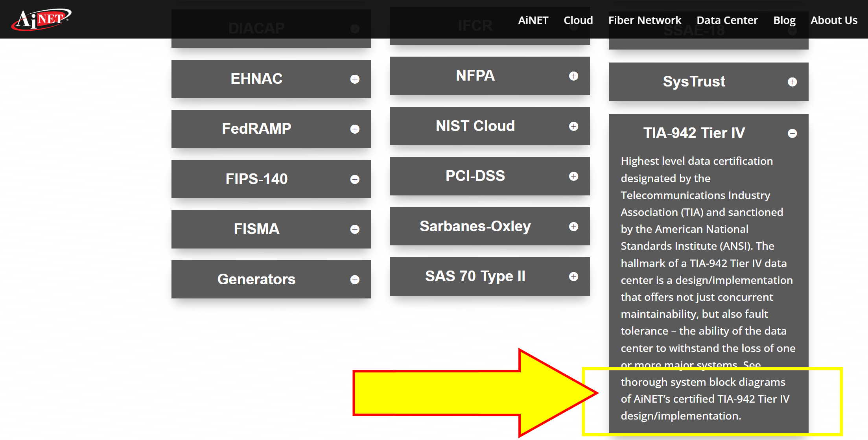Viewport: 868px width, 440px height.
Task: Click plus icon on FedRAMP panel
Action: point(355,129)
